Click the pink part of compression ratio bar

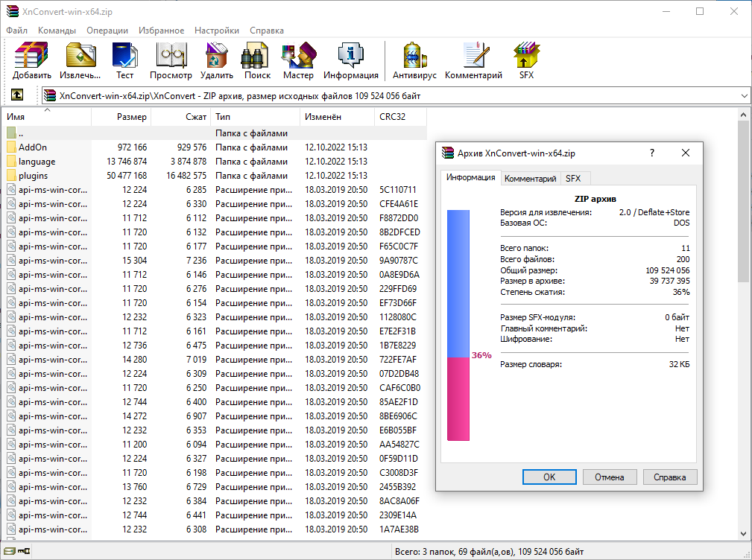pyautogui.click(x=458, y=398)
